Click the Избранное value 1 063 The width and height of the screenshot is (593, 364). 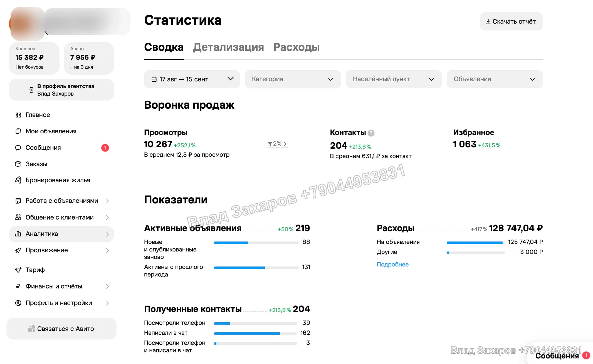tap(464, 144)
